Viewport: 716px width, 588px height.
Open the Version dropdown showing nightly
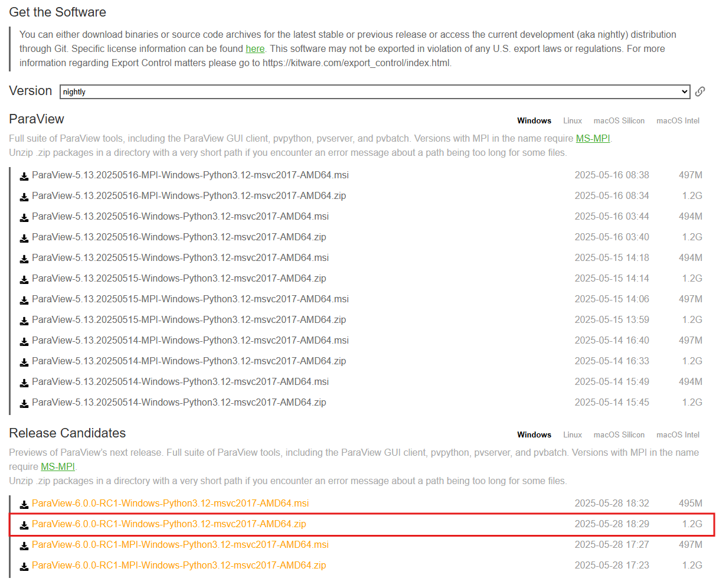tap(375, 92)
